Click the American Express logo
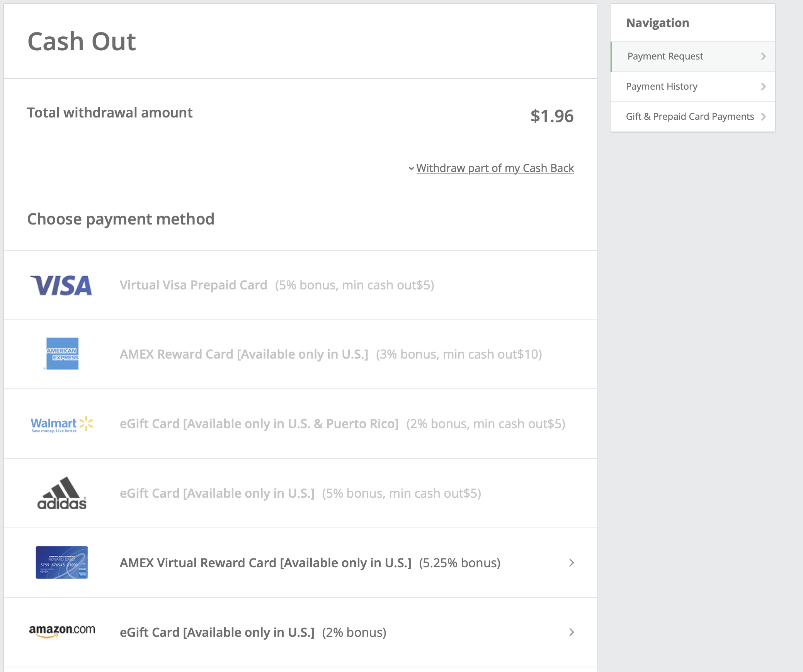Viewport: 803px width, 672px height. tap(62, 354)
